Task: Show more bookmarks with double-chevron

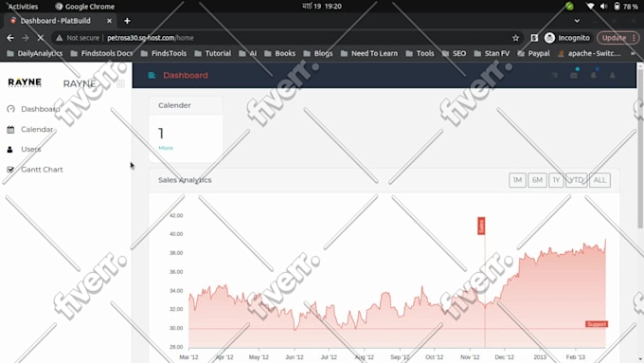Action: 633,53
